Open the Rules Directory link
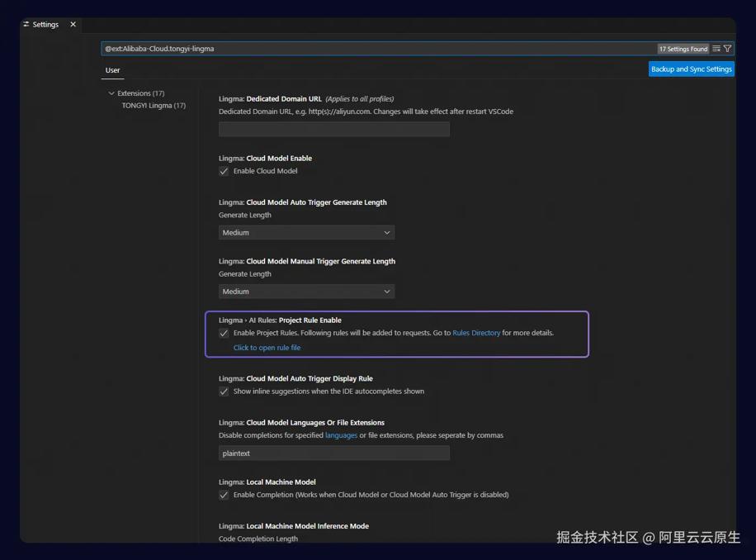This screenshot has width=756, height=560. tap(476, 333)
